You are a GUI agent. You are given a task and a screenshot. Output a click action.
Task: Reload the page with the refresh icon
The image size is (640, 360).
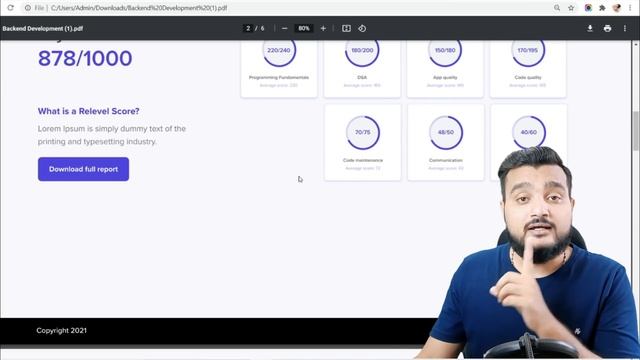click(11, 8)
